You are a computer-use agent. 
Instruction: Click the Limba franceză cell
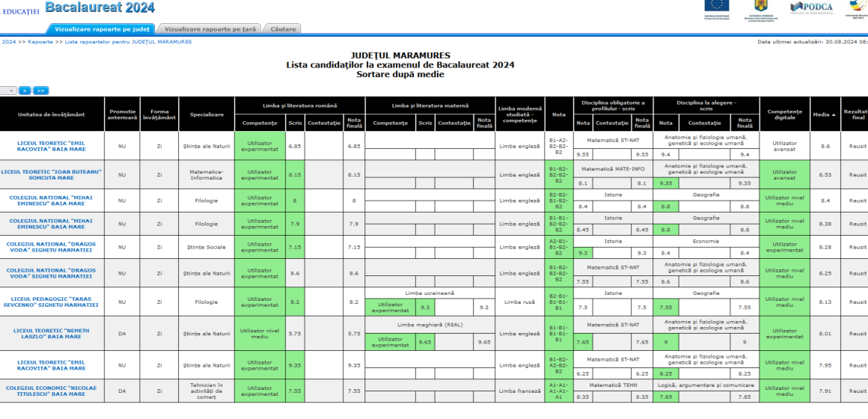[x=520, y=391]
